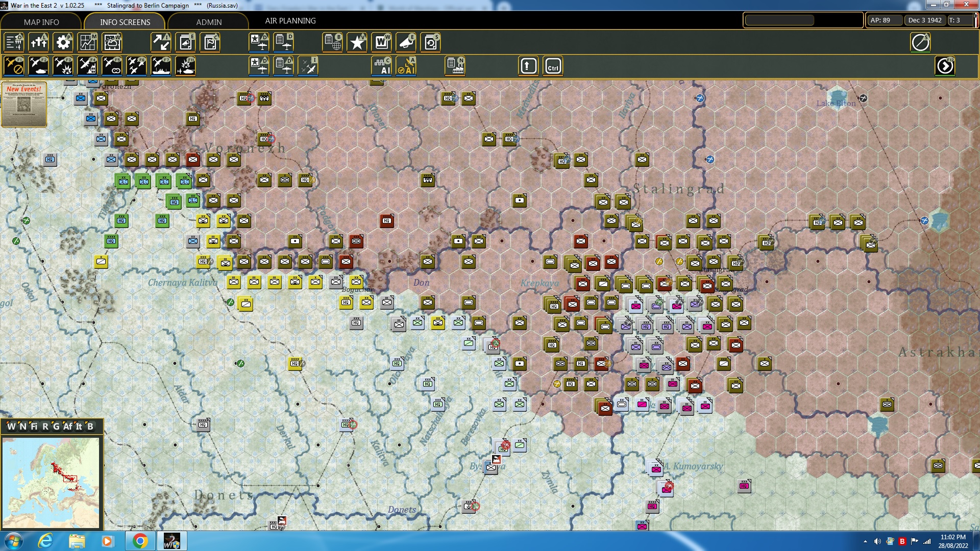Click the Europe minimap overview

click(x=51, y=483)
